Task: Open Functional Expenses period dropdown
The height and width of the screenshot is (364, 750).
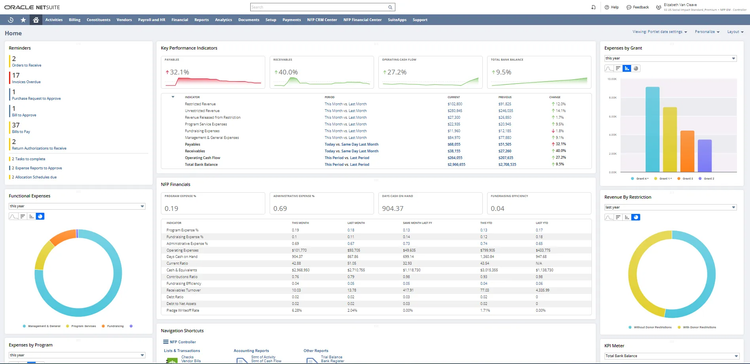Action: [77, 206]
